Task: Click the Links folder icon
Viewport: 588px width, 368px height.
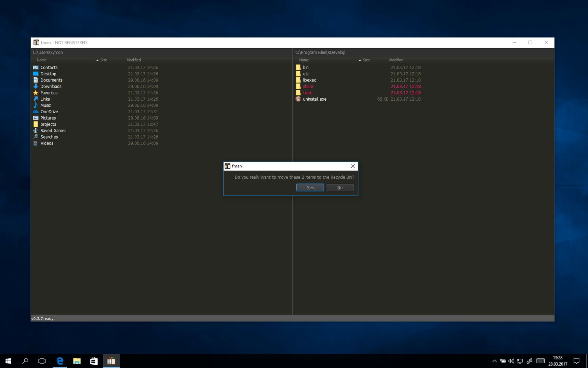Action: coord(36,99)
